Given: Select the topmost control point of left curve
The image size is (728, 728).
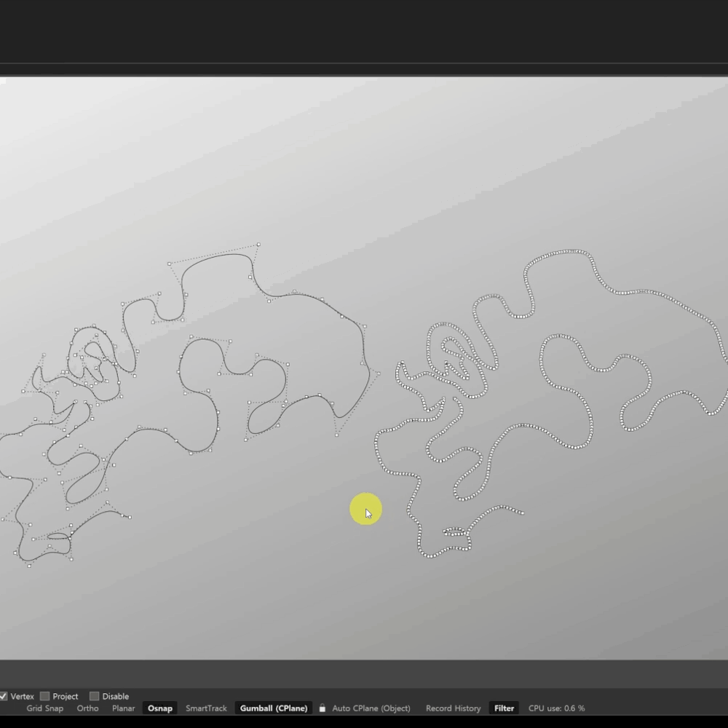Looking at the screenshot, I should pyautogui.click(x=258, y=245).
